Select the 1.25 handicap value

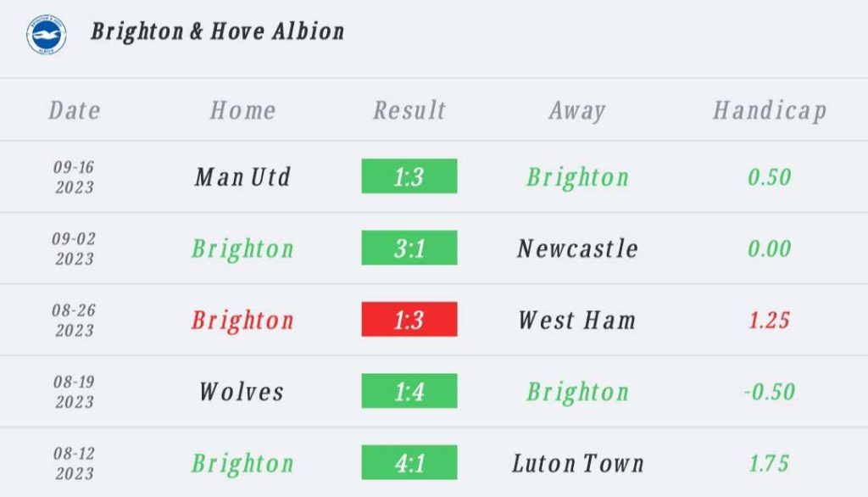coord(769,321)
